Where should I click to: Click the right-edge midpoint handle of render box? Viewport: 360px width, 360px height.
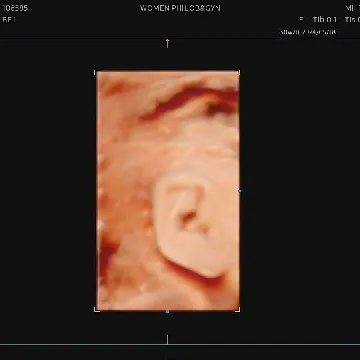[x=239, y=191]
